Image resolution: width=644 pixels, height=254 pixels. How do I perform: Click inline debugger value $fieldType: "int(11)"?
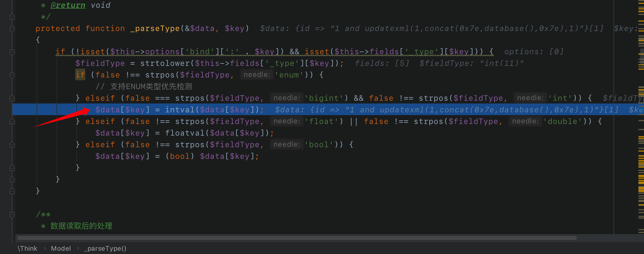(471, 63)
